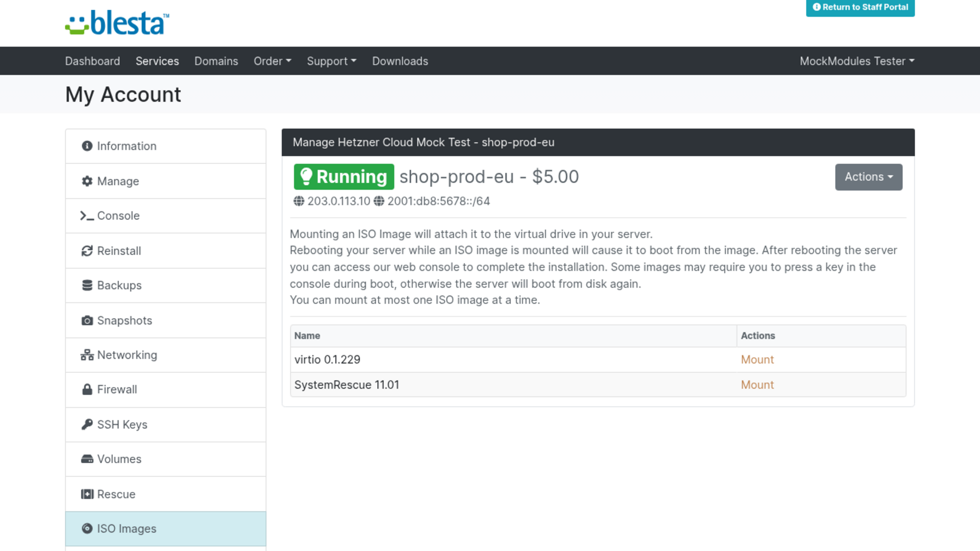Expand the Order menu
This screenshot has height=551, width=980.
273,61
